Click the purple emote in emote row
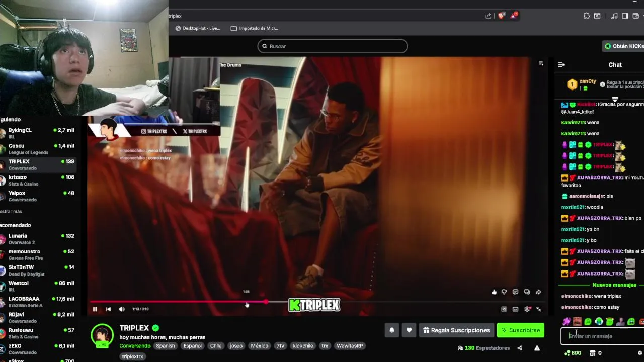This screenshot has width=644, height=362. point(567,321)
